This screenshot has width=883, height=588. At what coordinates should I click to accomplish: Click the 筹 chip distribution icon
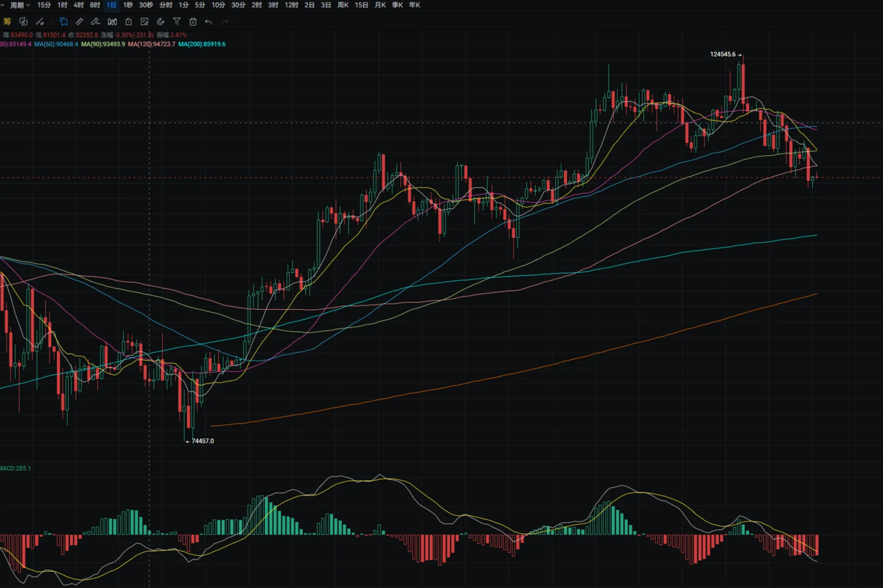point(7,22)
